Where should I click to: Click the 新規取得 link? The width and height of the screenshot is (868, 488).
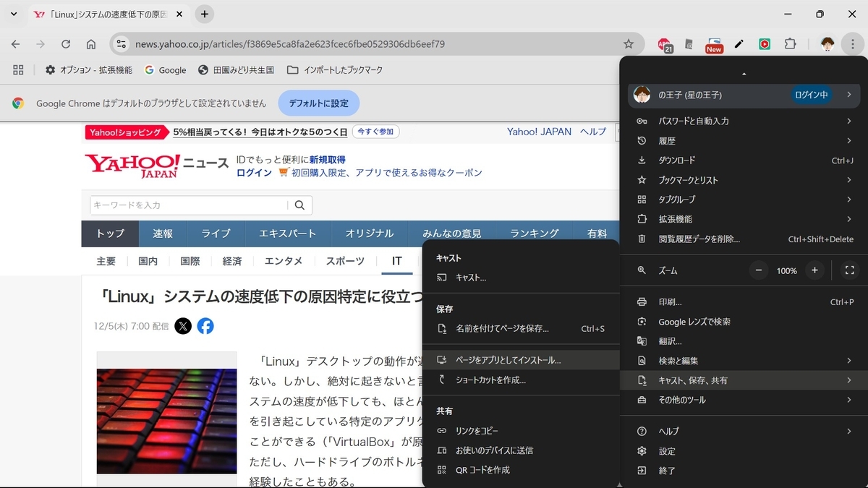click(x=327, y=160)
